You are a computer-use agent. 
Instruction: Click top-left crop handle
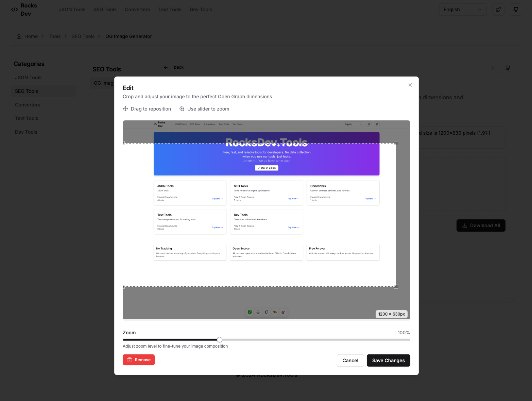[123, 143]
